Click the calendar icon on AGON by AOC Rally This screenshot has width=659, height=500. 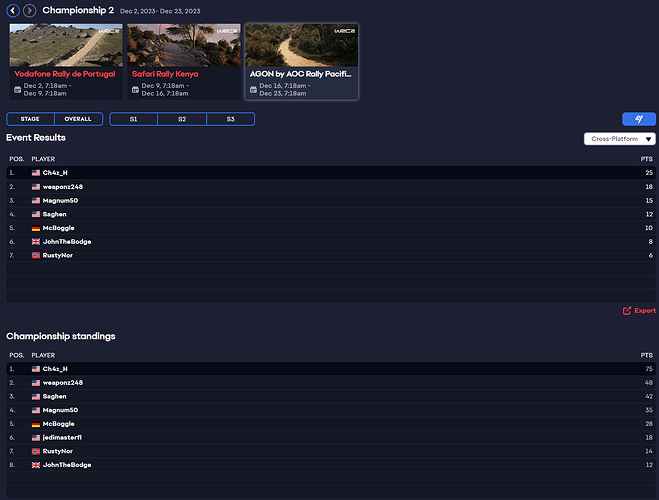tap(253, 89)
